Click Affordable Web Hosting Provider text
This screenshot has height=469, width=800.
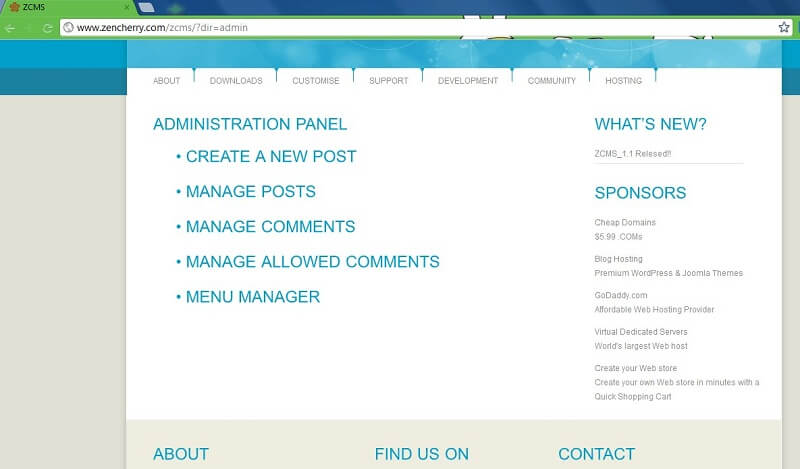coord(654,310)
